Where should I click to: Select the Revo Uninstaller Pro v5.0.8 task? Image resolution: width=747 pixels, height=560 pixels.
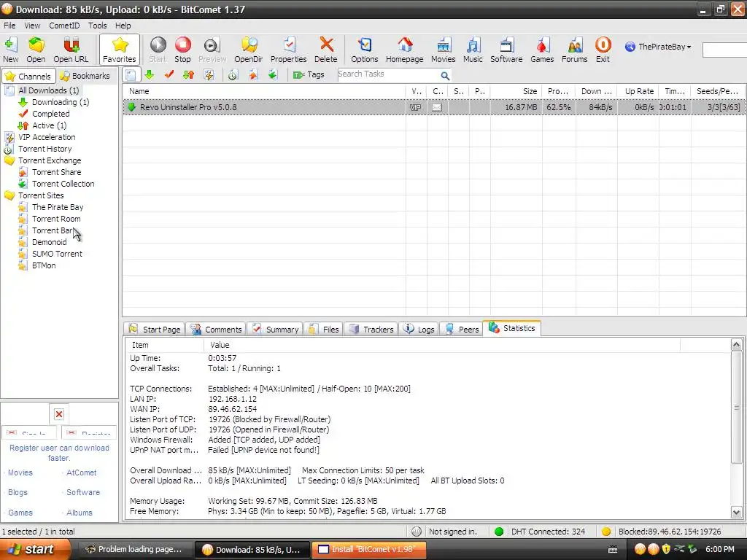[433, 107]
